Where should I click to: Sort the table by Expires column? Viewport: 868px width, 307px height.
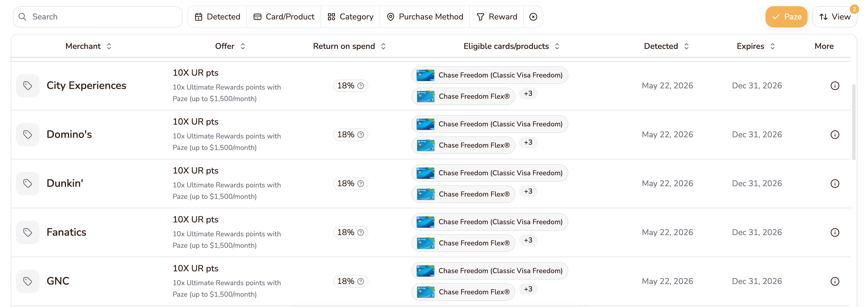click(756, 46)
